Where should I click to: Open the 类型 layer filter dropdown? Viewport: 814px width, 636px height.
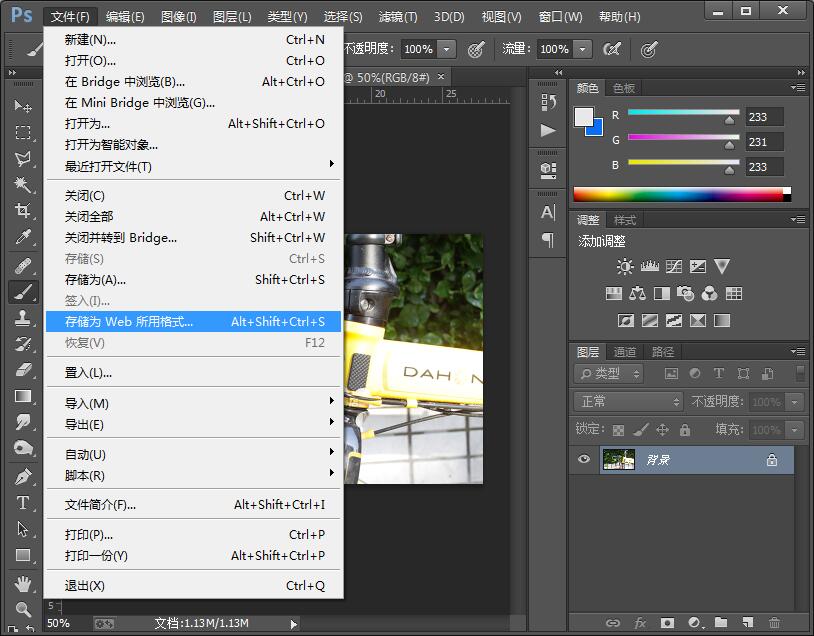coord(609,374)
